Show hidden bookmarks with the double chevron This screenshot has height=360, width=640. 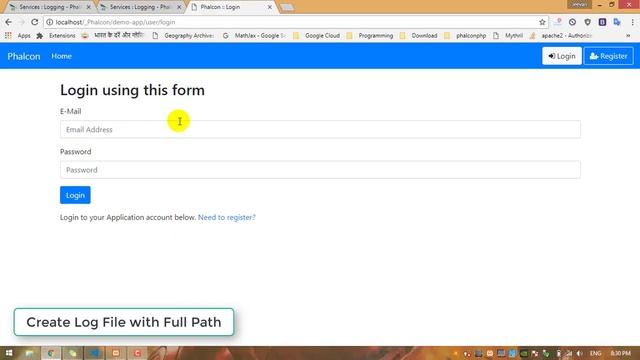pos(628,36)
